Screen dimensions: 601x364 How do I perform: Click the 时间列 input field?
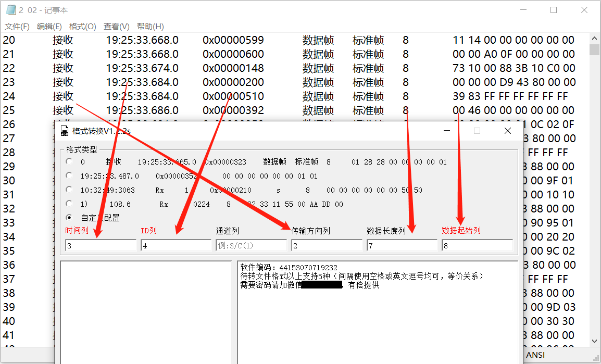101,244
